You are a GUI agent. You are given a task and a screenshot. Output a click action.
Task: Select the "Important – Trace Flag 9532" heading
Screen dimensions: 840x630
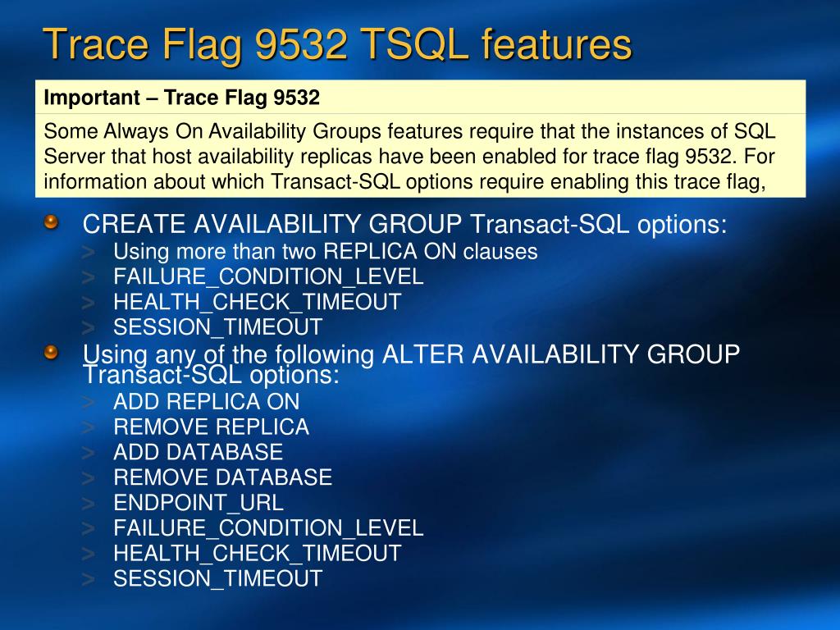(x=181, y=98)
